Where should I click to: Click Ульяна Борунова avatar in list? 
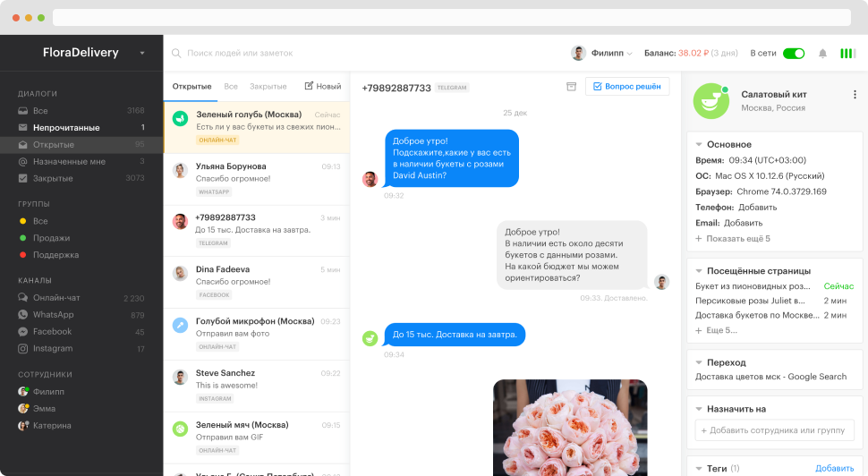pos(180,170)
